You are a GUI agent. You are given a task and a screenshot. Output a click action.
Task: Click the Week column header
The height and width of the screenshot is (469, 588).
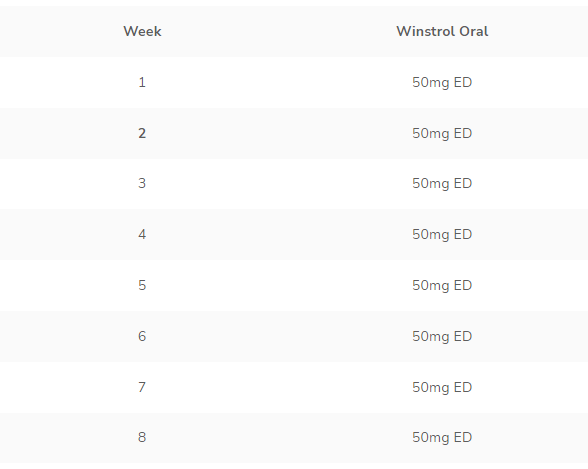click(142, 31)
